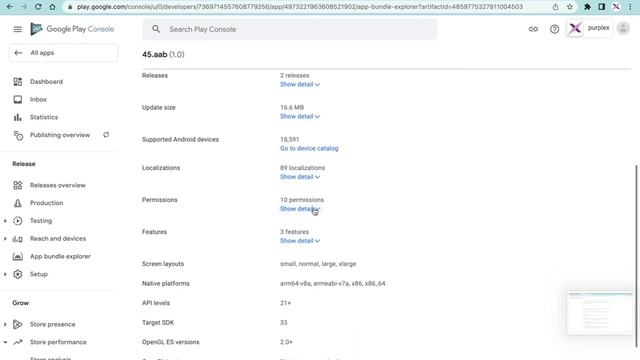This screenshot has height=360, width=640.
Task: Expand the Setup section arrow
Action: pos(5,274)
